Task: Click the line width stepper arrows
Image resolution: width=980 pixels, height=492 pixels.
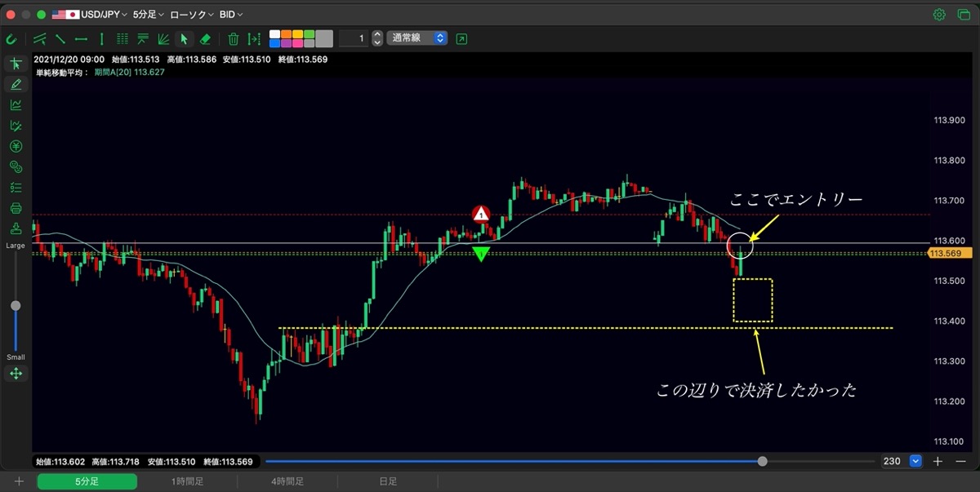Action: [x=376, y=38]
